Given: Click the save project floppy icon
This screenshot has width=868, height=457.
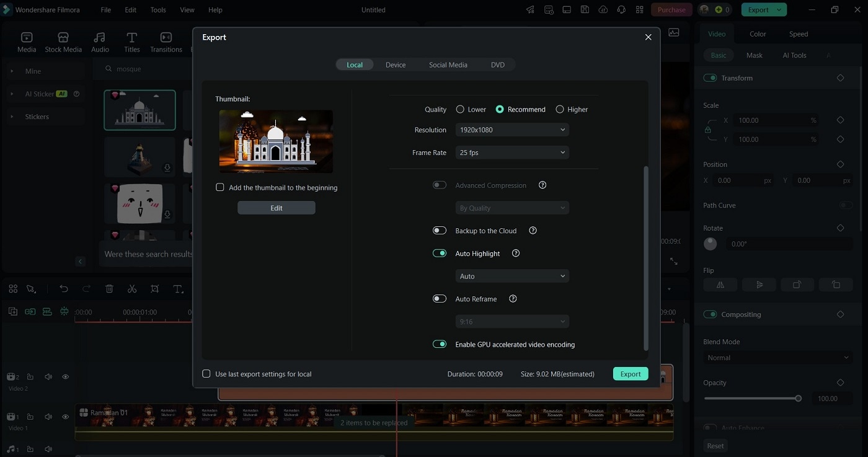Looking at the screenshot, I should tap(585, 10).
